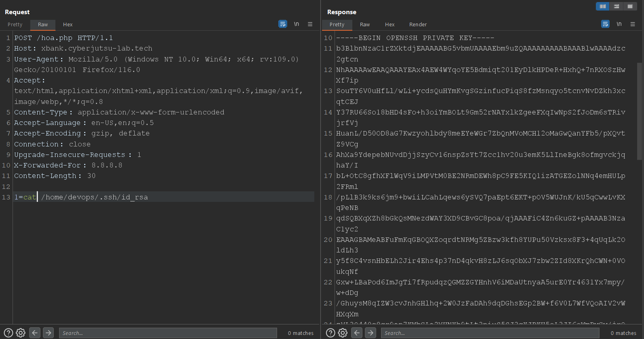Open Response search settings gear

pos(343,333)
